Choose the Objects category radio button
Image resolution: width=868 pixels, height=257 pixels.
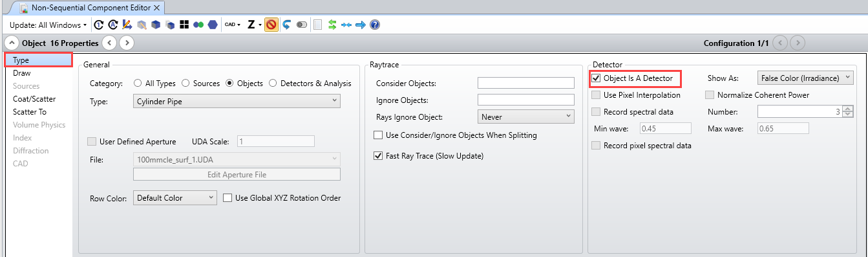pyautogui.click(x=230, y=83)
